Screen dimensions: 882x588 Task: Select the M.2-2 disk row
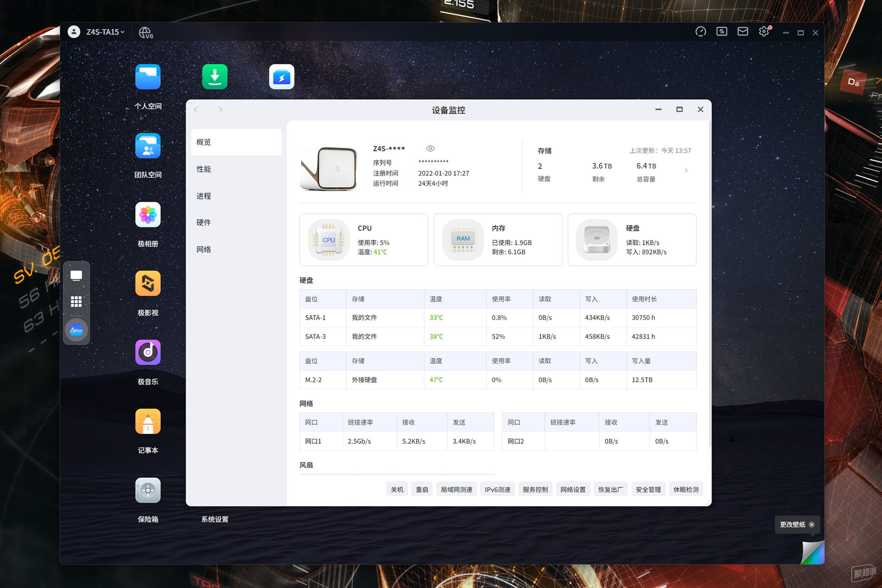point(498,380)
